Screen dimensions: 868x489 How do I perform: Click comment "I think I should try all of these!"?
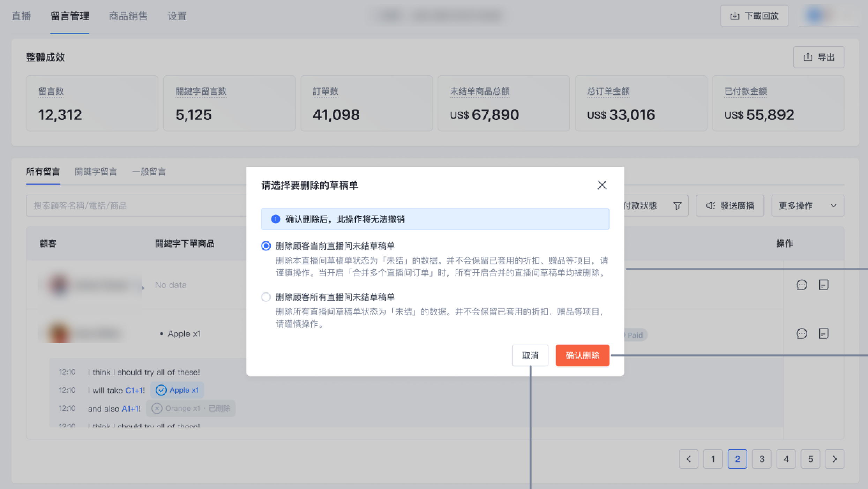tap(144, 372)
